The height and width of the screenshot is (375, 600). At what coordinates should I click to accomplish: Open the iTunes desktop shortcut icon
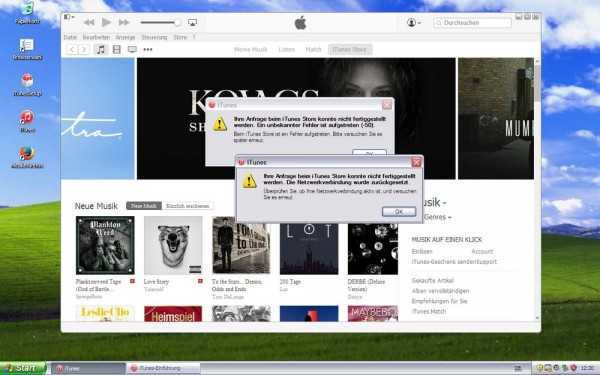(27, 122)
